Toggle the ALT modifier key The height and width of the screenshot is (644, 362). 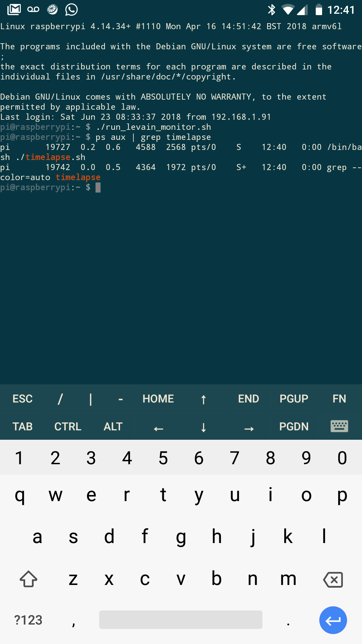click(113, 427)
